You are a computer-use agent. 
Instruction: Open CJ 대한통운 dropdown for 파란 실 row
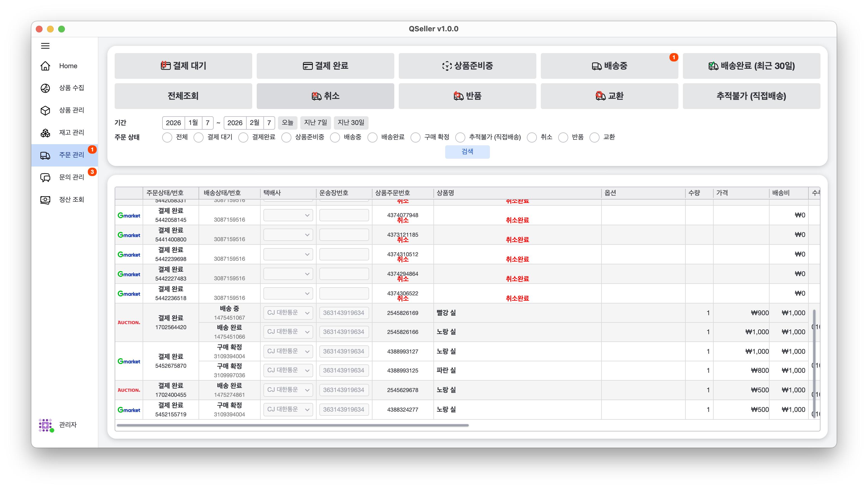288,370
